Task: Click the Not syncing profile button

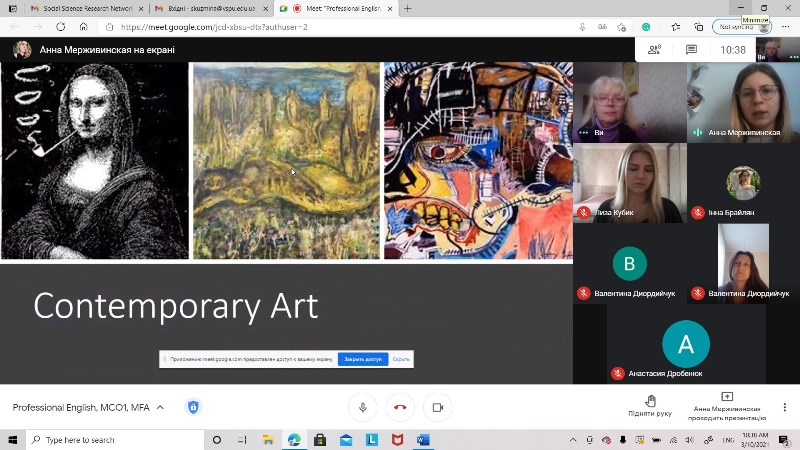Action: pos(741,27)
